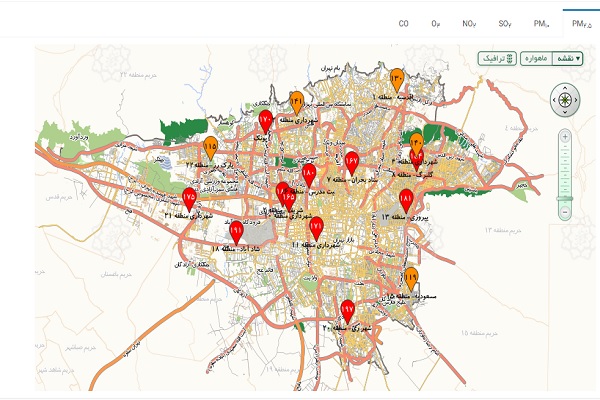Viewport: 600px width, 400px height.
Task: Zoom out with the minus button
Action: 565,212
